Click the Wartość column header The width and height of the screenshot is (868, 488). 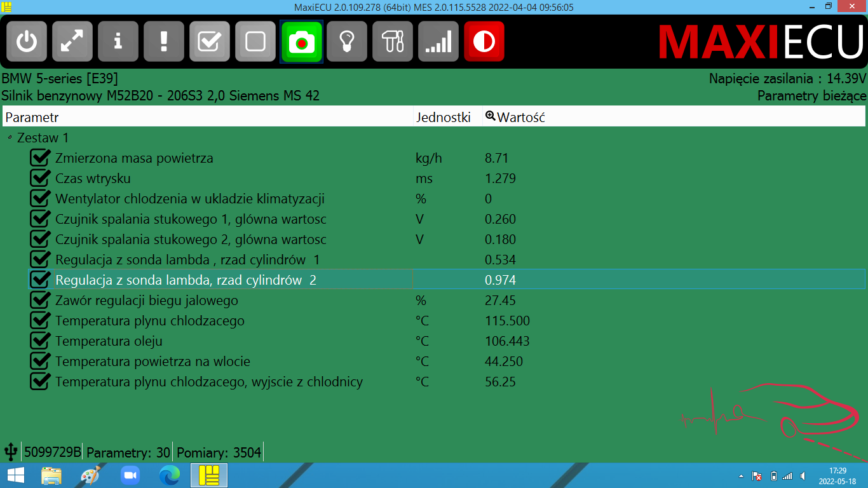(674, 117)
